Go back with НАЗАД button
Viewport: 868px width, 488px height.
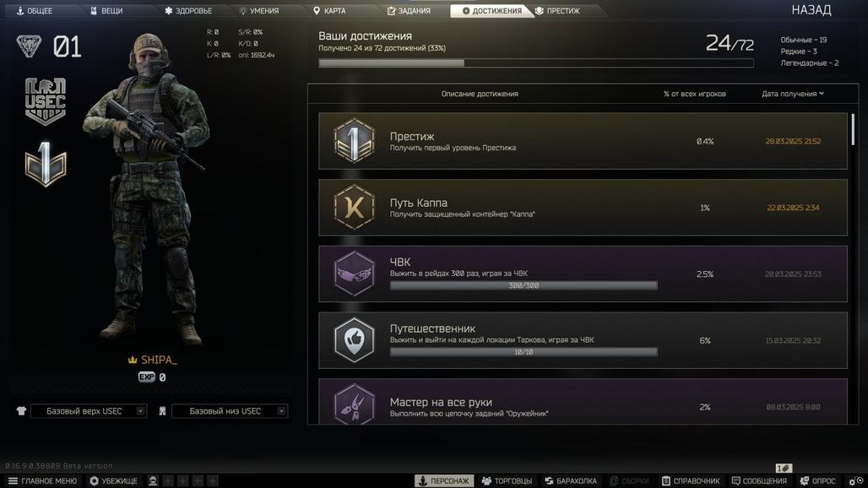(811, 10)
